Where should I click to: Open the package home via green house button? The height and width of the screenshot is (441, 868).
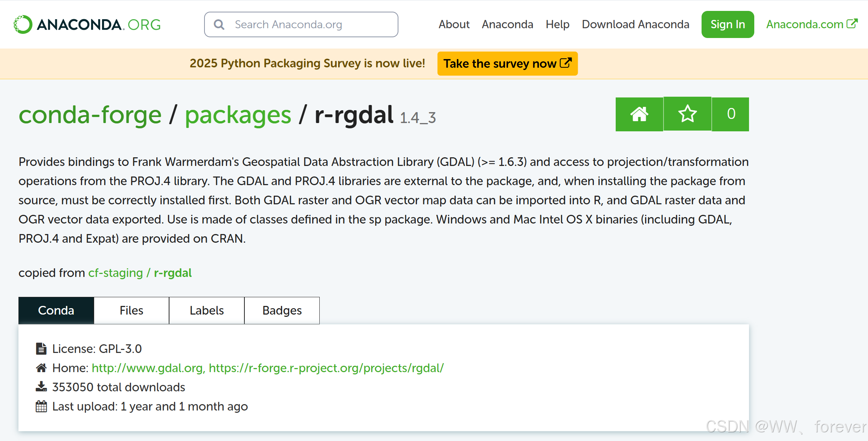(639, 114)
